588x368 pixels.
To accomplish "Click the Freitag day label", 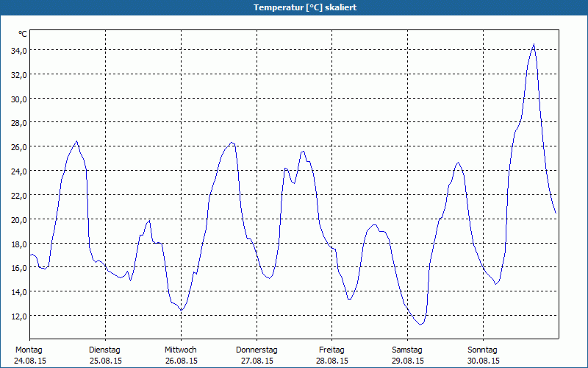I will pos(332,350).
